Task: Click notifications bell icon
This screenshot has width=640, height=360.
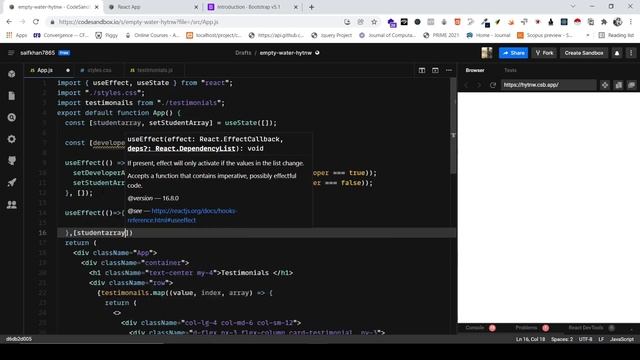Action: [617, 53]
